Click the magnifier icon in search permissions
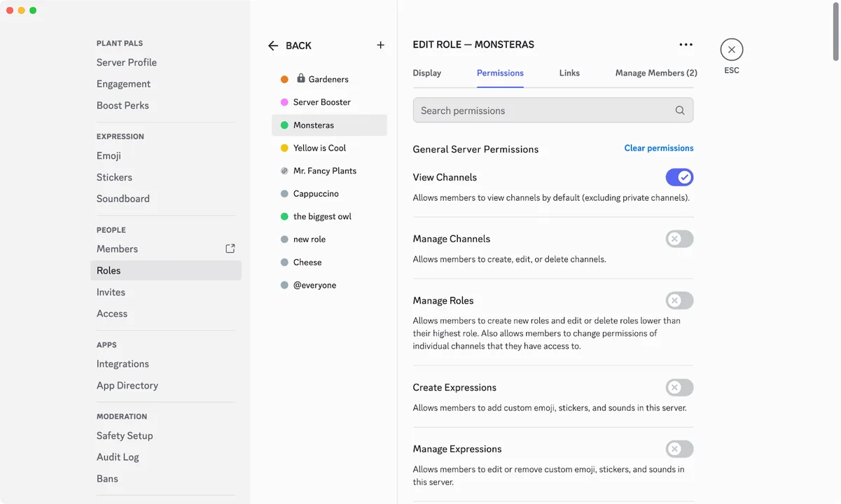This screenshot has height=504, width=841. coord(679,111)
